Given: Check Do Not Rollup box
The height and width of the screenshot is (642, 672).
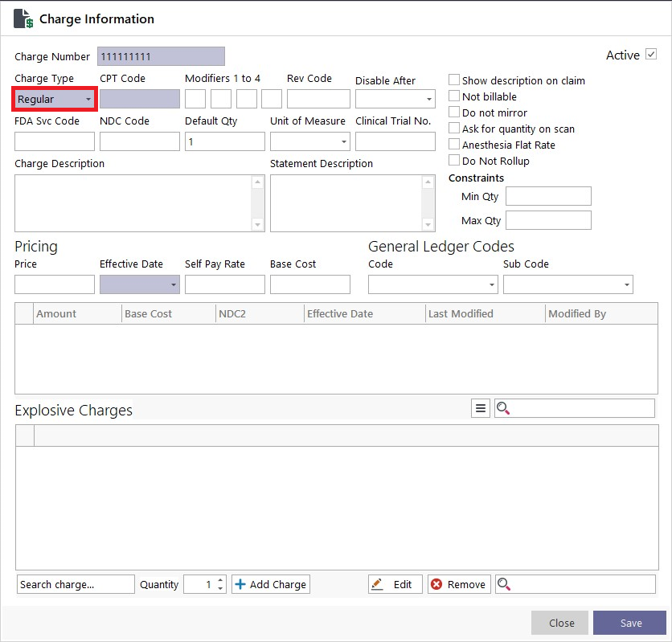Looking at the screenshot, I should coord(454,160).
